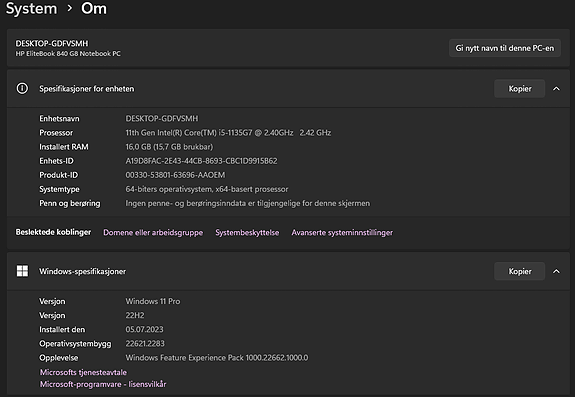Copy the device specifications with Kopier
This screenshot has height=397, width=575.
click(x=519, y=88)
